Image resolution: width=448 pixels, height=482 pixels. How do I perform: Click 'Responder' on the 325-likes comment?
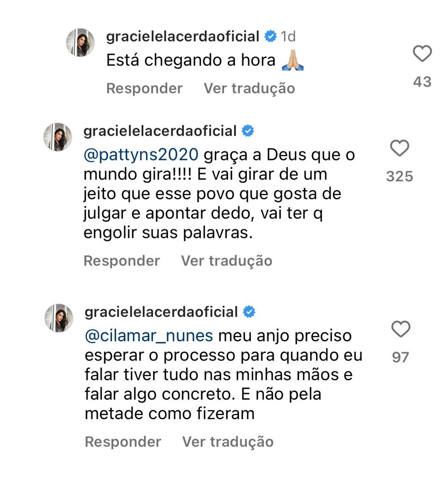(x=121, y=261)
